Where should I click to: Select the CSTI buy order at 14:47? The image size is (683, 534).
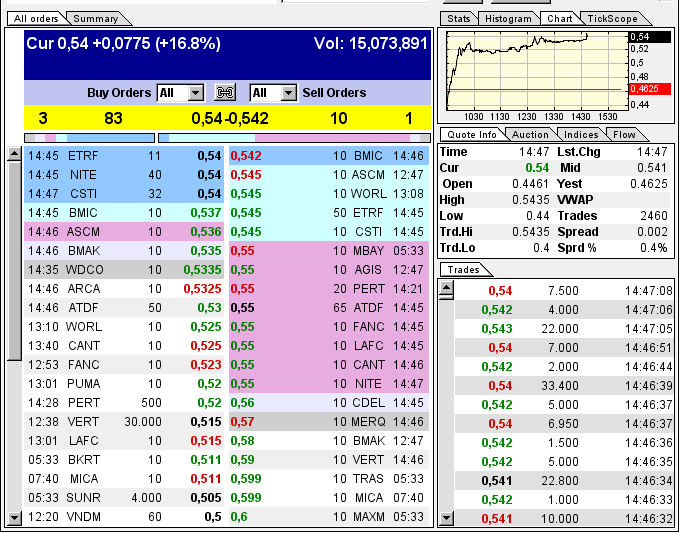click(124, 194)
